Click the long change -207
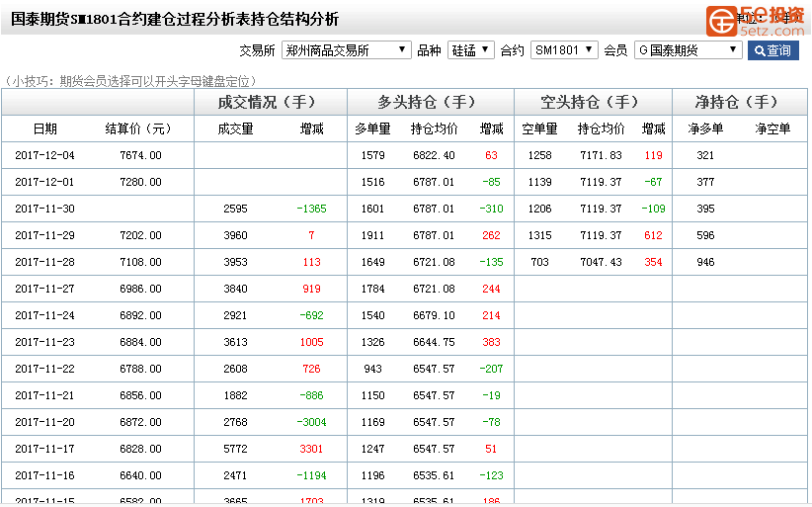812x507 pixels. coord(491,369)
